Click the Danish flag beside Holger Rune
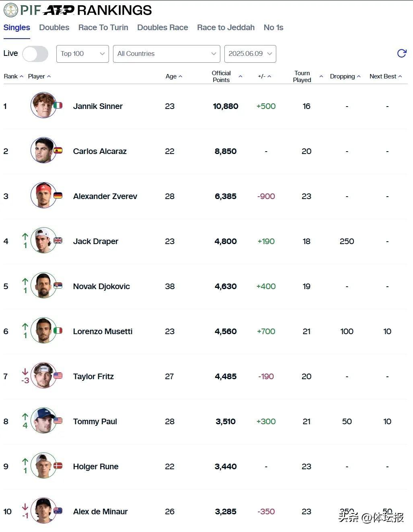Image resolution: width=413 pixels, height=532 pixels. [58, 466]
